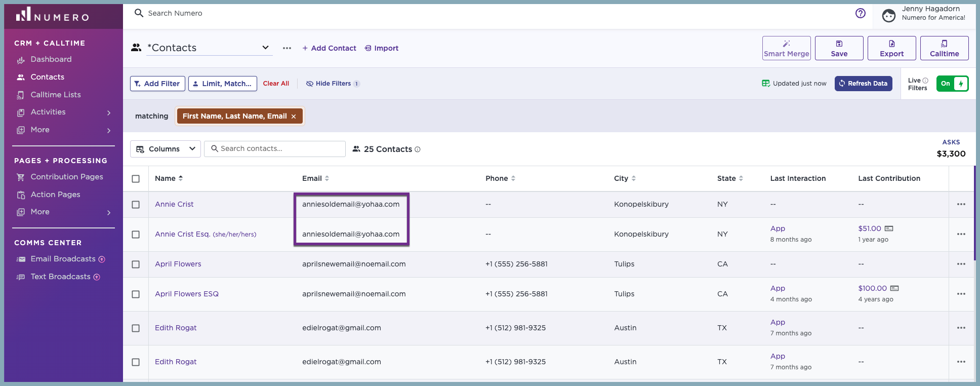Click the contacts people icon beside page title
980x386 pixels.
[x=136, y=48]
